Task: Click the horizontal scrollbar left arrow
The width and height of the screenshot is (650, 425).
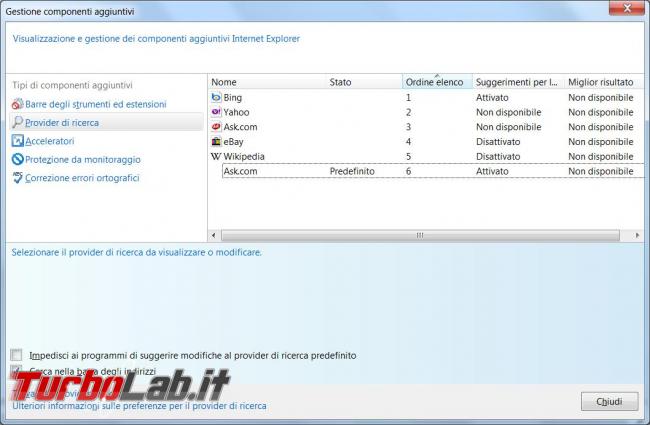Action: [x=214, y=236]
